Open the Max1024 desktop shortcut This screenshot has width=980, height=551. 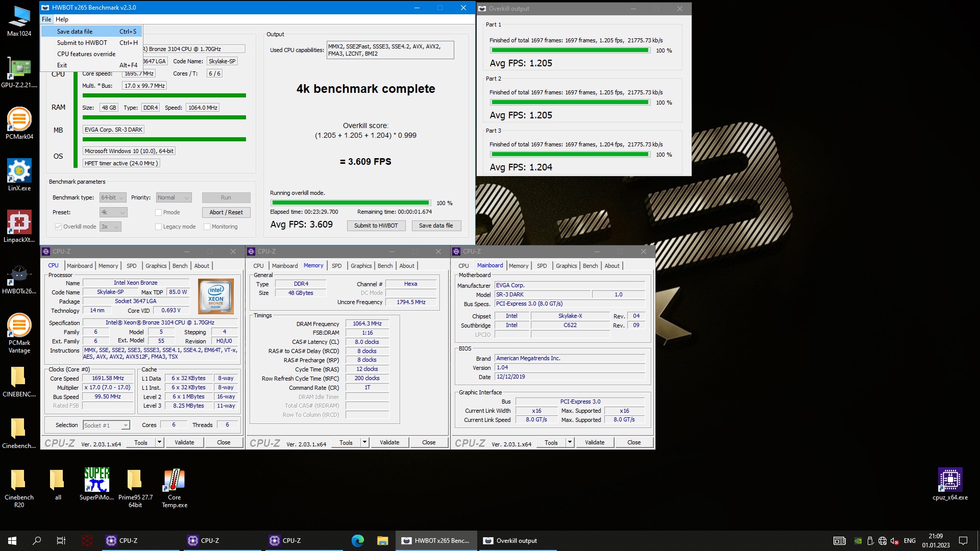click(x=19, y=21)
